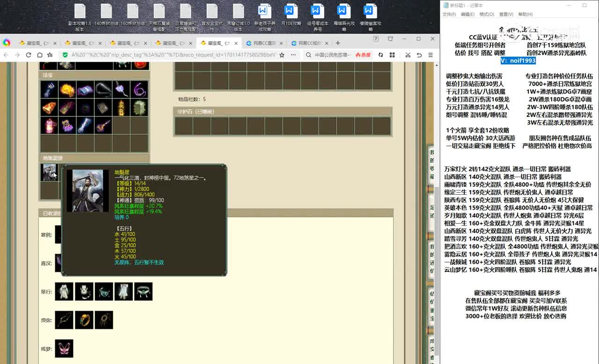Click the 地魁星 title in tooltip

121,172
